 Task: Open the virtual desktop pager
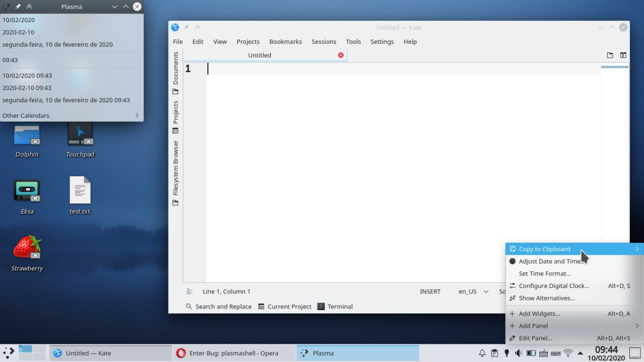33,353
